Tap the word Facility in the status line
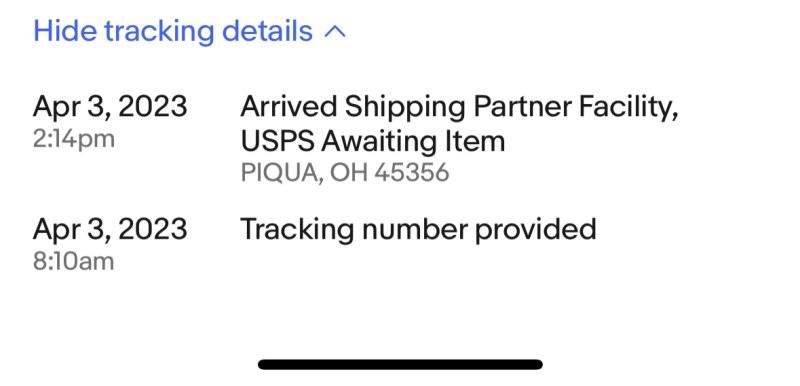The height and width of the screenshot is (386, 800). (629, 108)
